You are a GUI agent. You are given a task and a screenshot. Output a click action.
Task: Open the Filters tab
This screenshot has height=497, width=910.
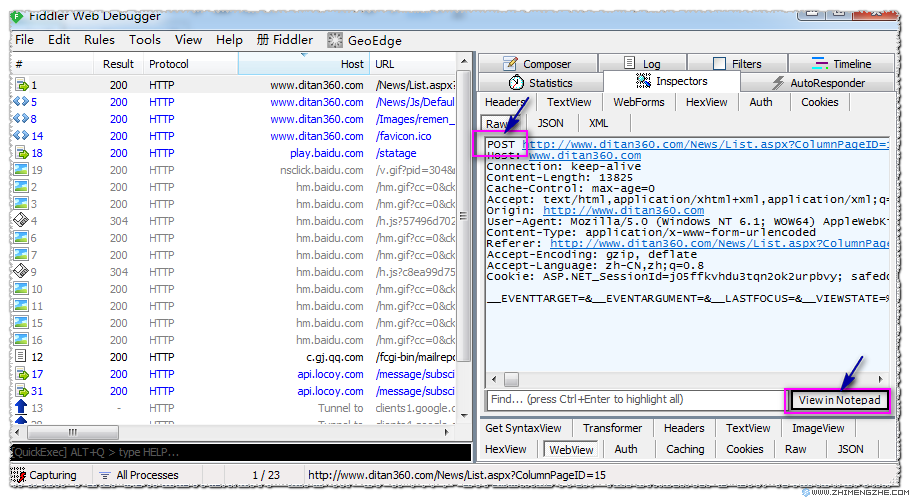click(x=736, y=64)
